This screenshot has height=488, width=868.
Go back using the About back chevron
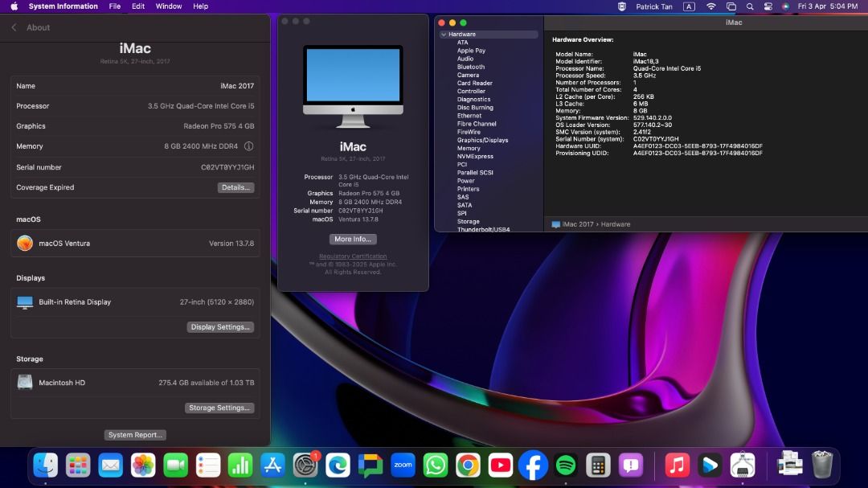tap(14, 27)
